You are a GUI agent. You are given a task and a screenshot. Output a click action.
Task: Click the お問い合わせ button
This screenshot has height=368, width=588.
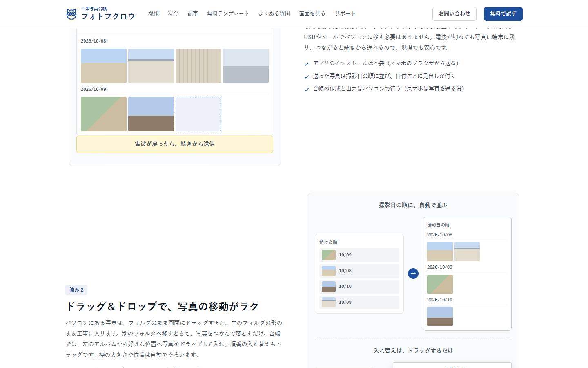coord(454,14)
